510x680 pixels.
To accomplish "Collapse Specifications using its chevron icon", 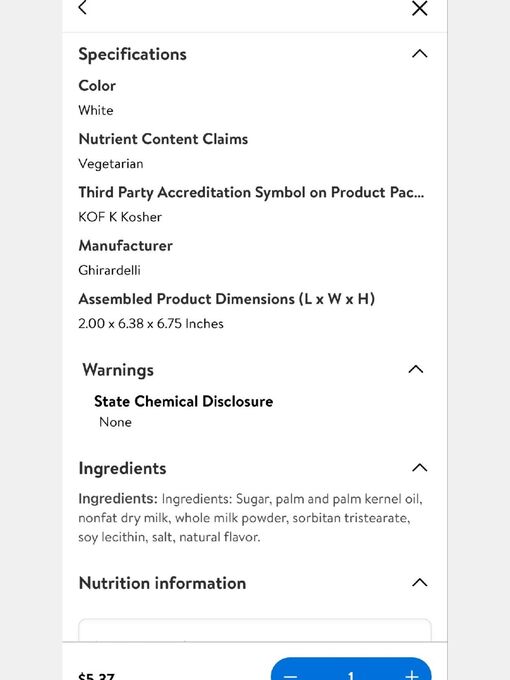I will click(419, 54).
